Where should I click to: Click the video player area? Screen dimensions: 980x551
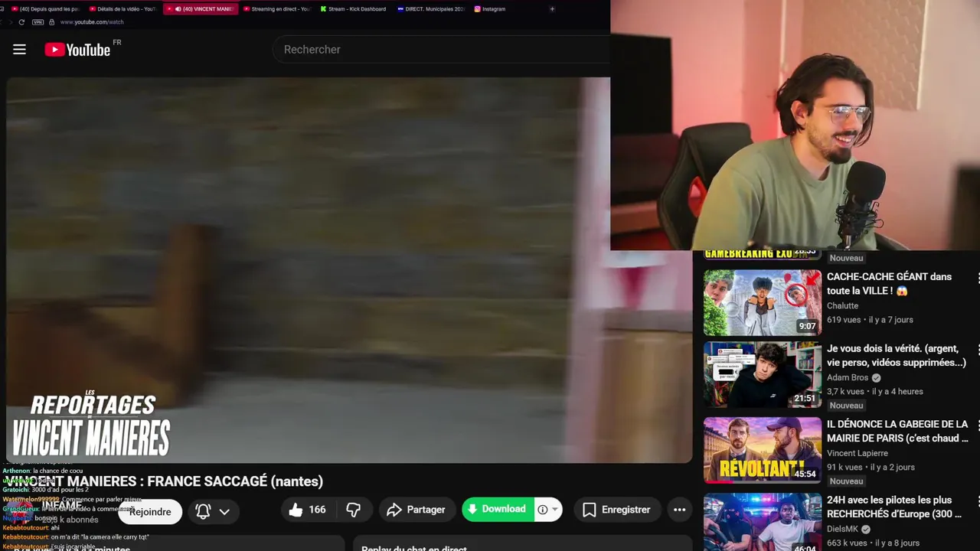click(x=349, y=269)
